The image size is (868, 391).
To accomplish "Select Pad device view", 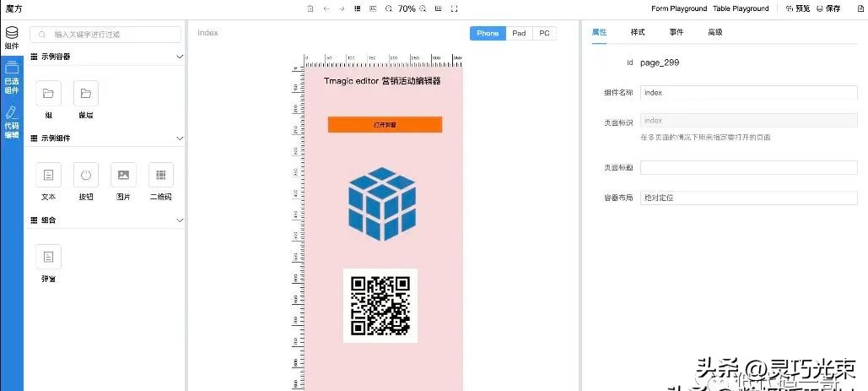I will point(519,33).
